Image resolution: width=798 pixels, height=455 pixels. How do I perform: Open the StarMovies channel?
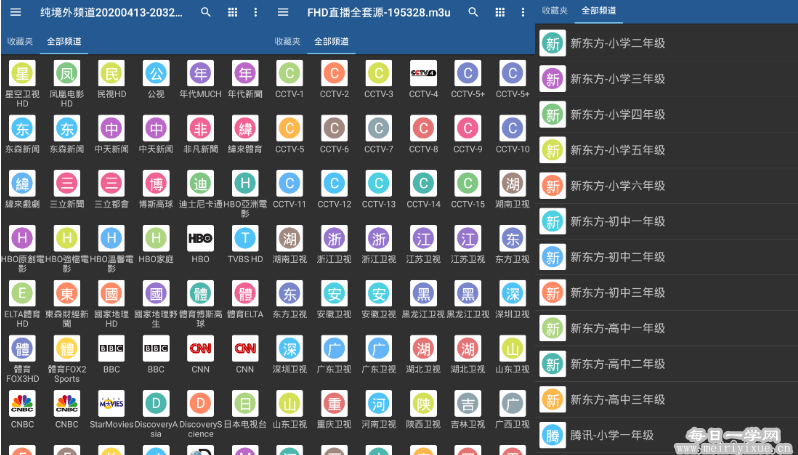111,409
